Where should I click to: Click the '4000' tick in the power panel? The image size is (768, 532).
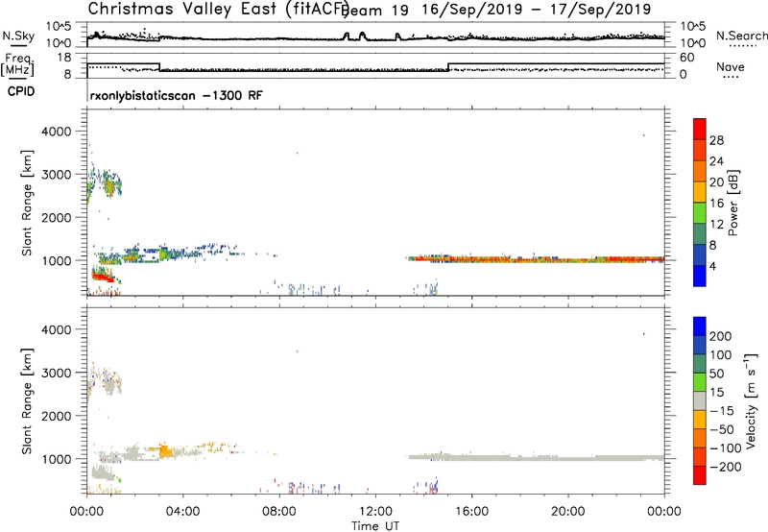(56, 132)
